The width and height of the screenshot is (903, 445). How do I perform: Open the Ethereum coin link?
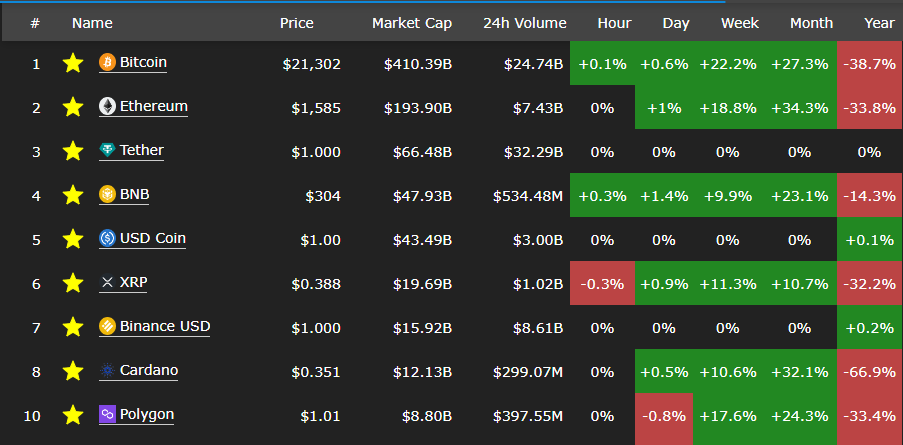[154, 107]
